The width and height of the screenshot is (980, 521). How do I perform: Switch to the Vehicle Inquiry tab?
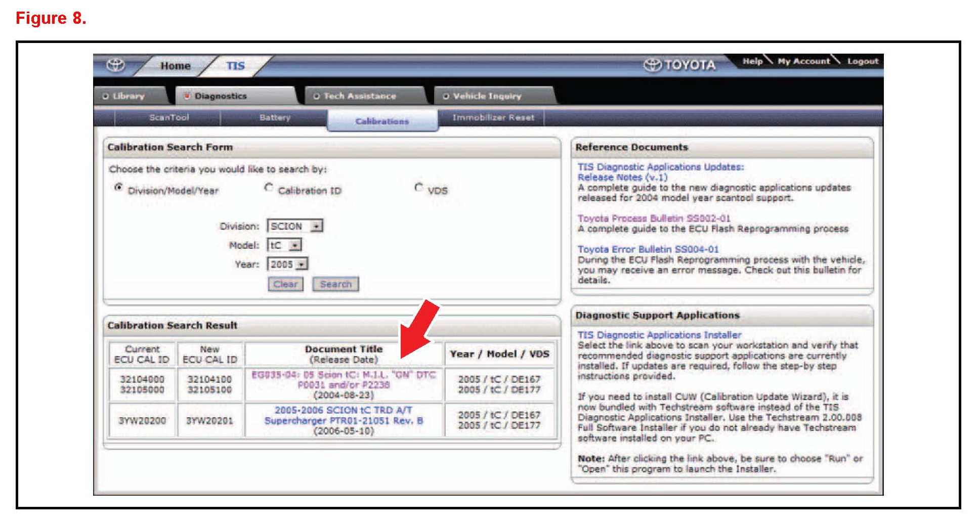pyautogui.click(x=487, y=96)
